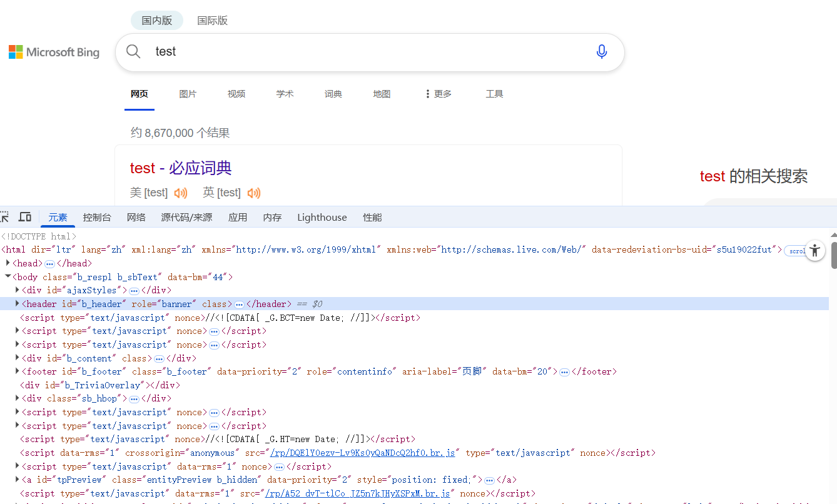This screenshot has height=504, width=837.
Task: Toggle the device toolbar icon in DevTools
Action: click(25, 217)
